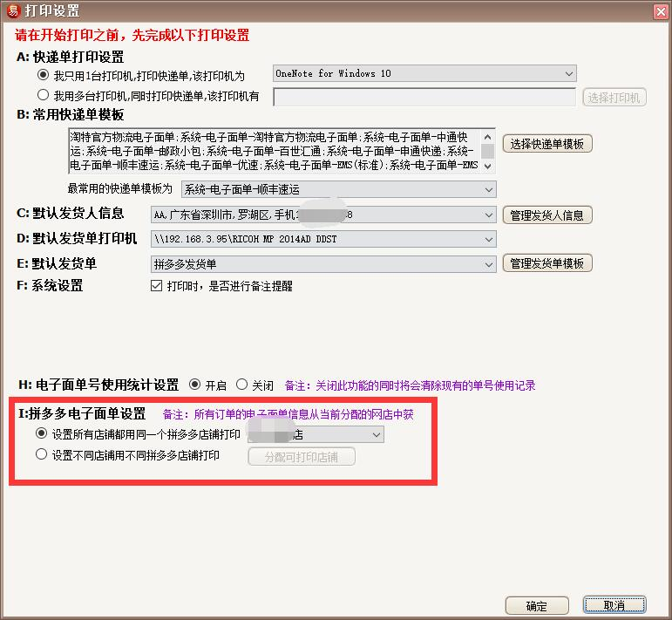Click the disabled 分配可打印店铺 button
The image size is (672, 620).
click(302, 456)
